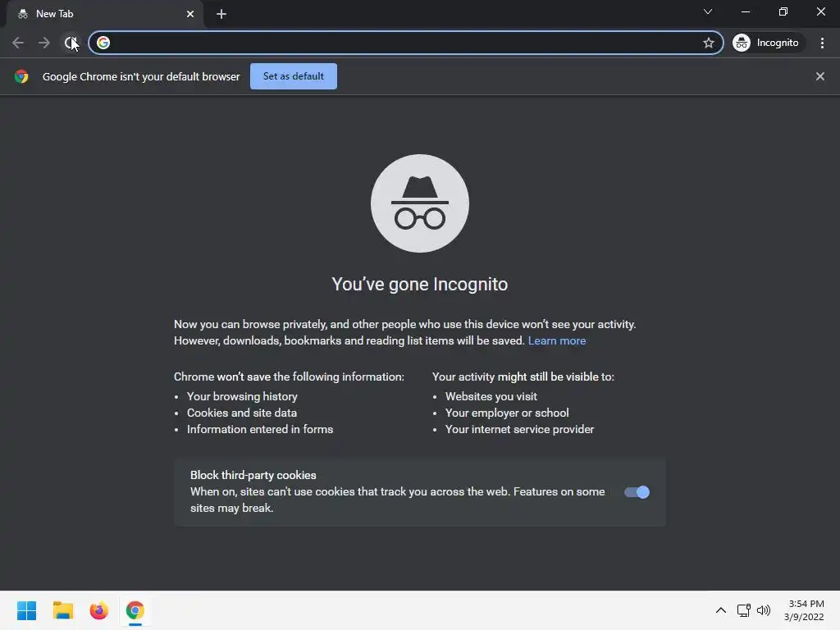Screen dimensions: 840x630
Task: Reload the page with the refresh icon
Action: coord(71,43)
